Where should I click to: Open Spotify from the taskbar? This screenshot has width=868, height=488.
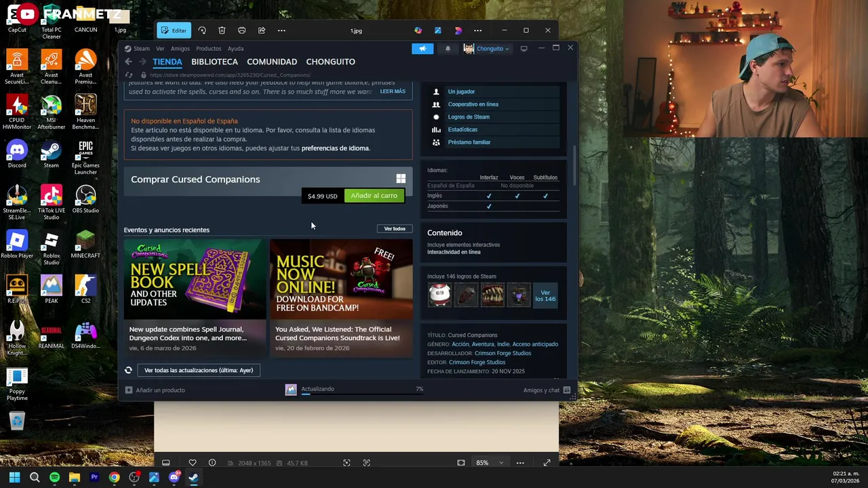54,477
